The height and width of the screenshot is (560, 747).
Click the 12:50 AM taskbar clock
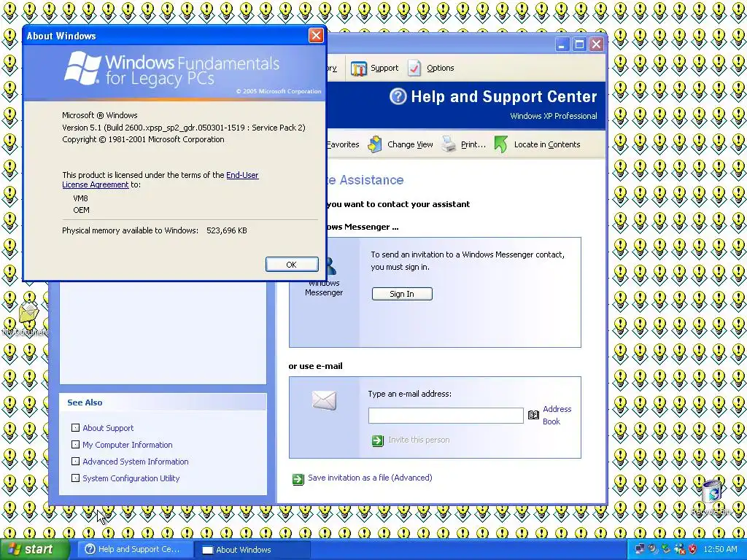tap(720, 549)
